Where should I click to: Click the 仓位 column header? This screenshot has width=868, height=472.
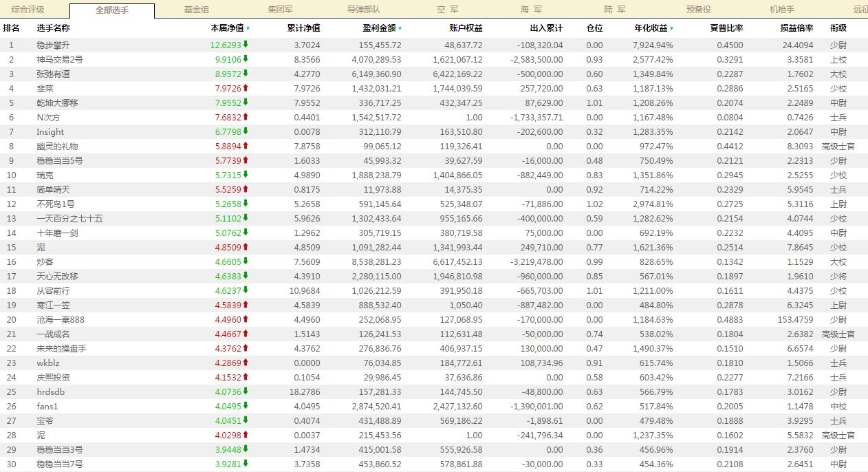594,28
